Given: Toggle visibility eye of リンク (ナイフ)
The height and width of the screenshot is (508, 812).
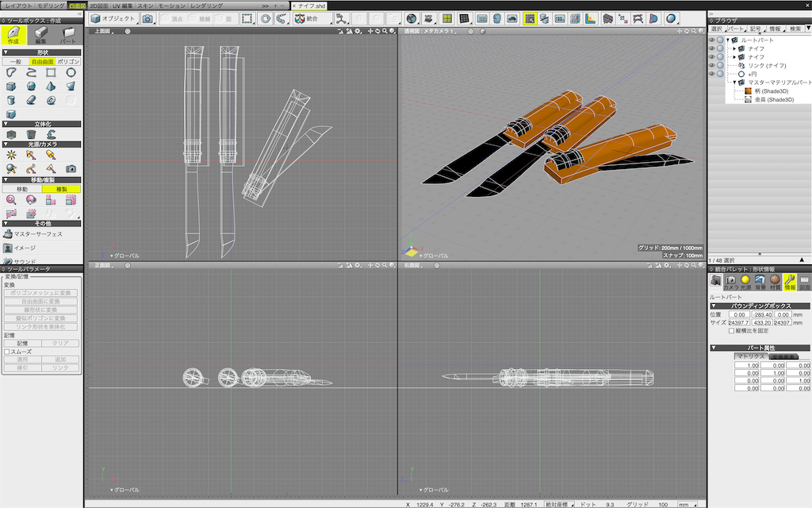Looking at the screenshot, I should [712, 65].
